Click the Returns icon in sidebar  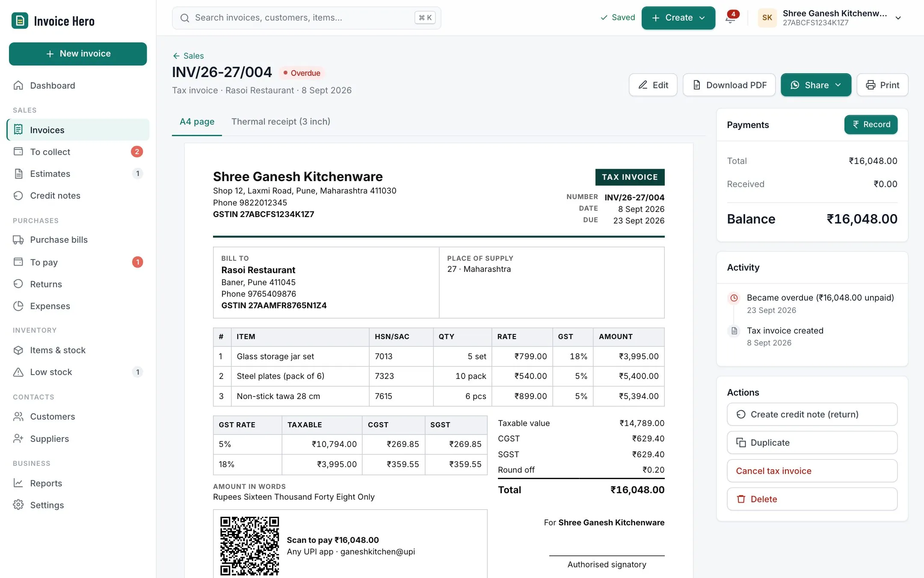click(18, 284)
